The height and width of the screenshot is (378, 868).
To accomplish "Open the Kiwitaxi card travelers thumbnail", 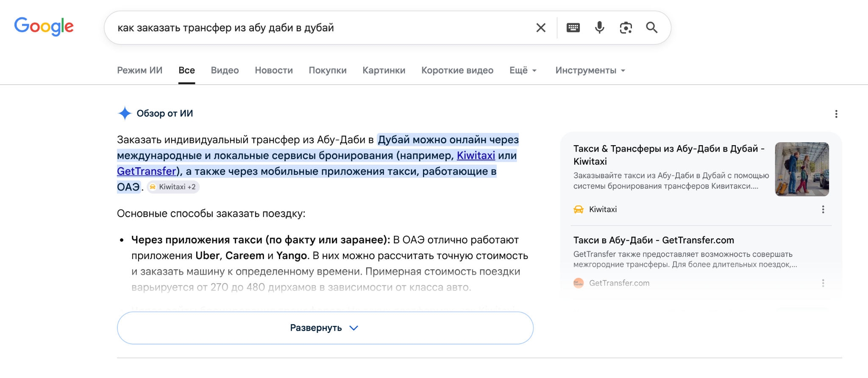I will click(802, 169).
